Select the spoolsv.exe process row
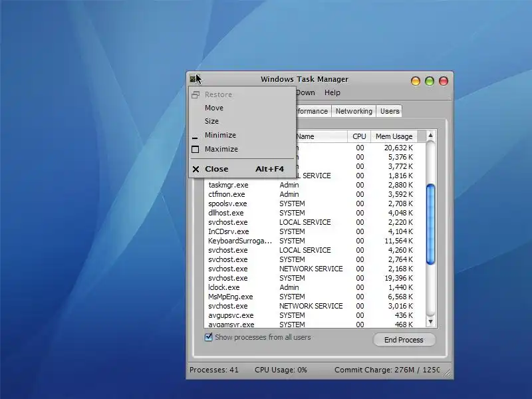 pos(314,203)
